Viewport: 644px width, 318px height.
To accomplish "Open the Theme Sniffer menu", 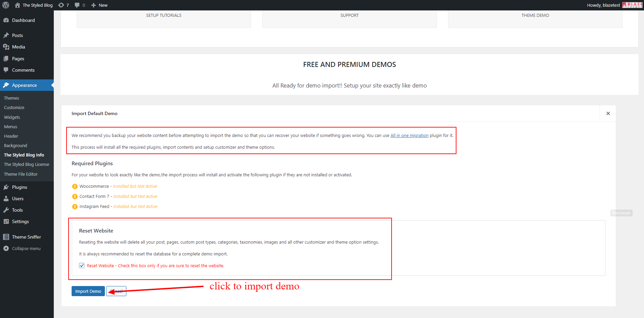I will coord(26,237).
